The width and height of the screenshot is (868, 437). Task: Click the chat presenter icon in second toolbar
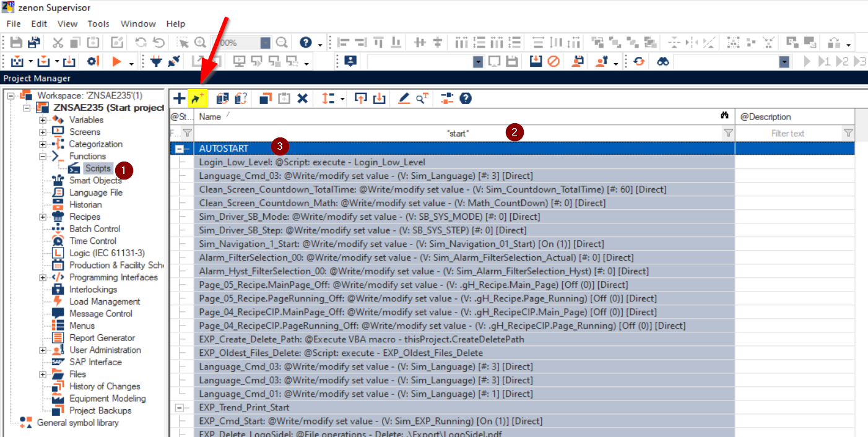tap(350, 61)
